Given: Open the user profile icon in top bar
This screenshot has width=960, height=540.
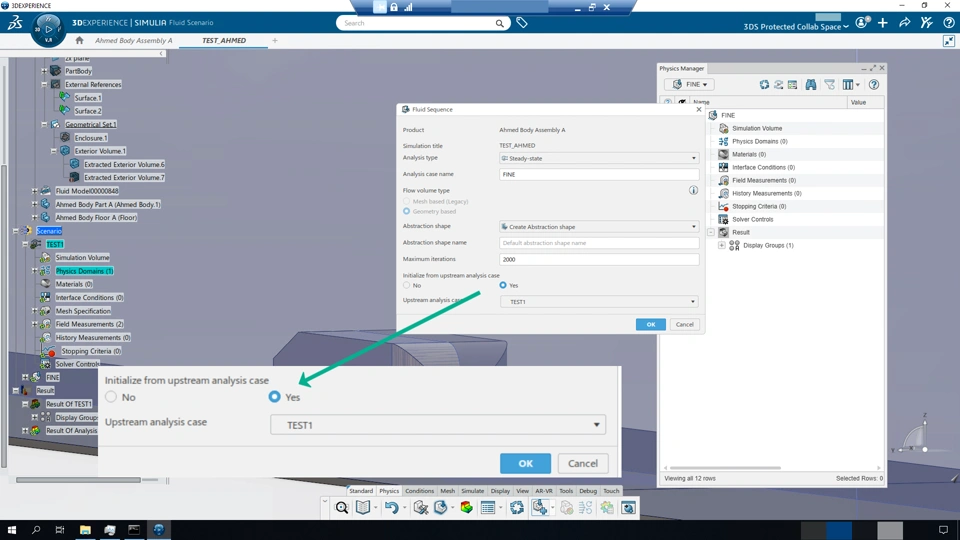Looking at the screenshot, I should pos(862,23).
